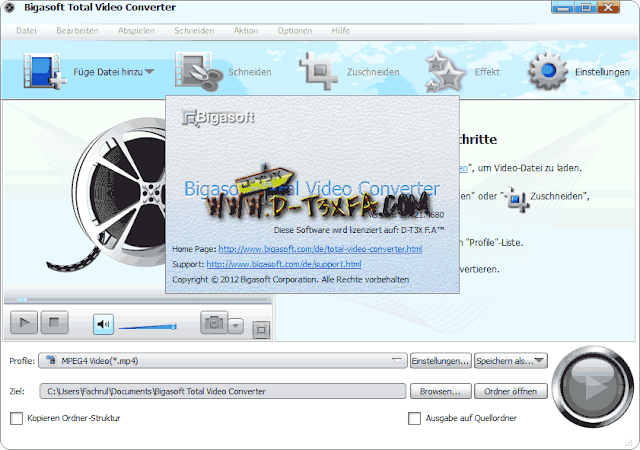Open the Schneiden menu

tap(194, 31)
